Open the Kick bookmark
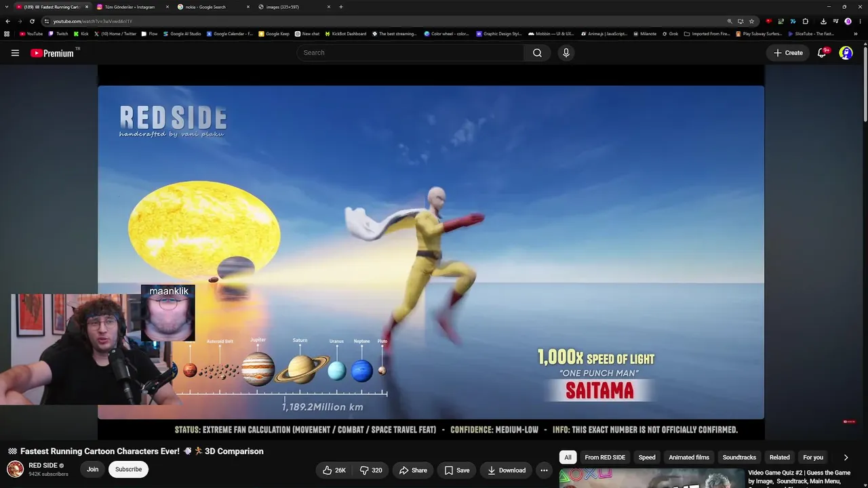Screen dimensions: 868x488 point(81,34)
